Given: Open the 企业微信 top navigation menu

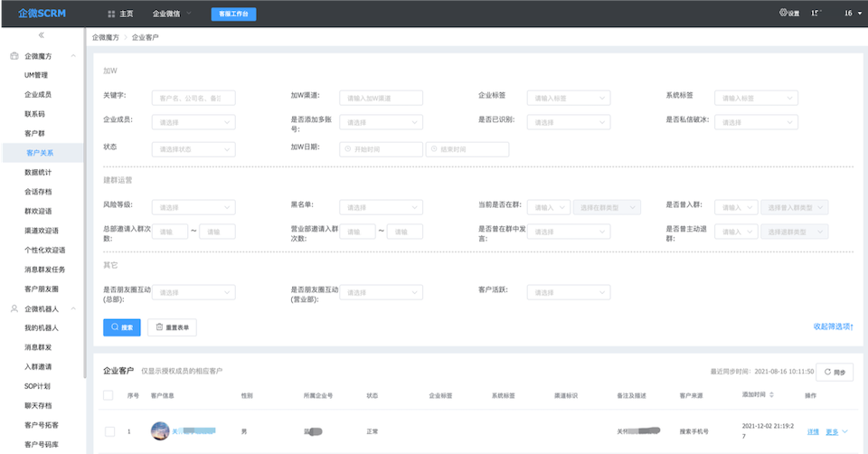Looking at the screenshot, I should pyautogui.click(x=172, y=14).
